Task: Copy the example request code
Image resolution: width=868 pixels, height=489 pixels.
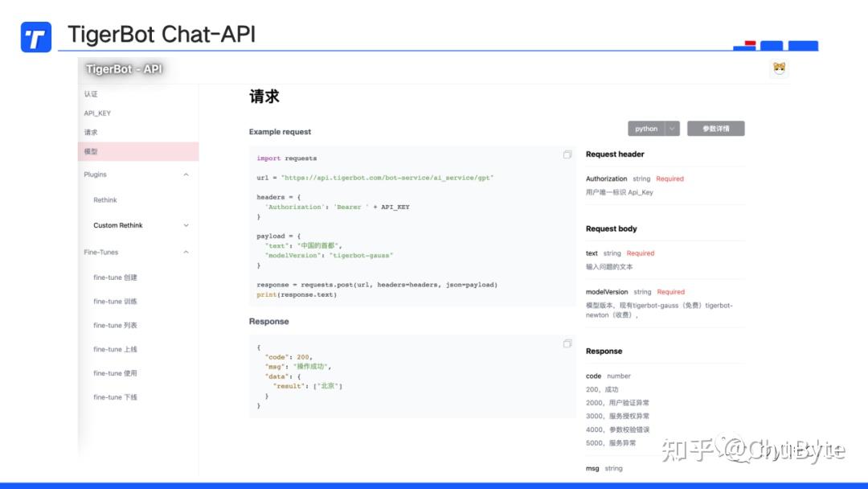Action: click(567, 155)
